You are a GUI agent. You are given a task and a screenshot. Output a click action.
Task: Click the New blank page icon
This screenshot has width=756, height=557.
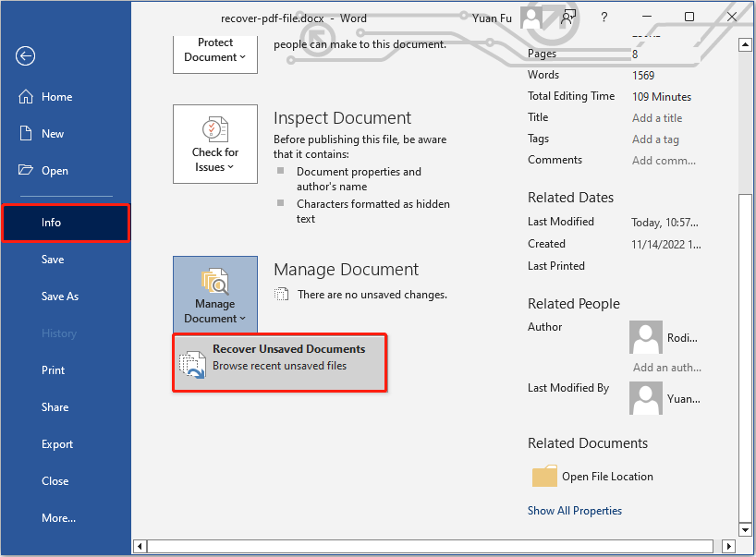(26, 133)
